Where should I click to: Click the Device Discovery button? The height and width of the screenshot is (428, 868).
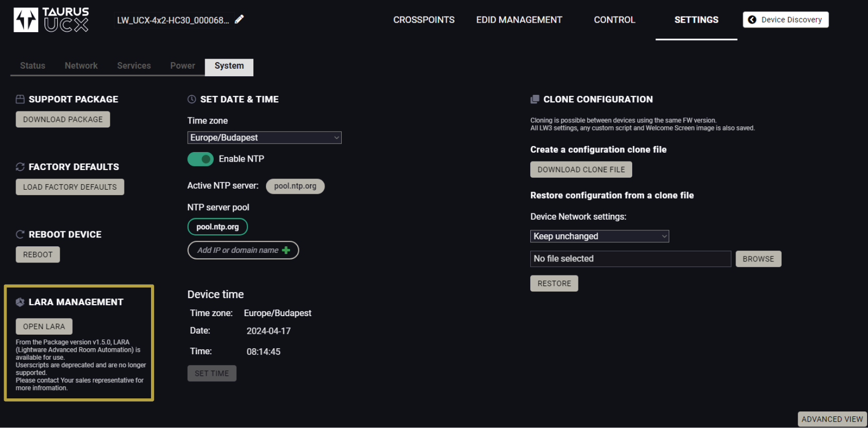[x=786, y=20]
